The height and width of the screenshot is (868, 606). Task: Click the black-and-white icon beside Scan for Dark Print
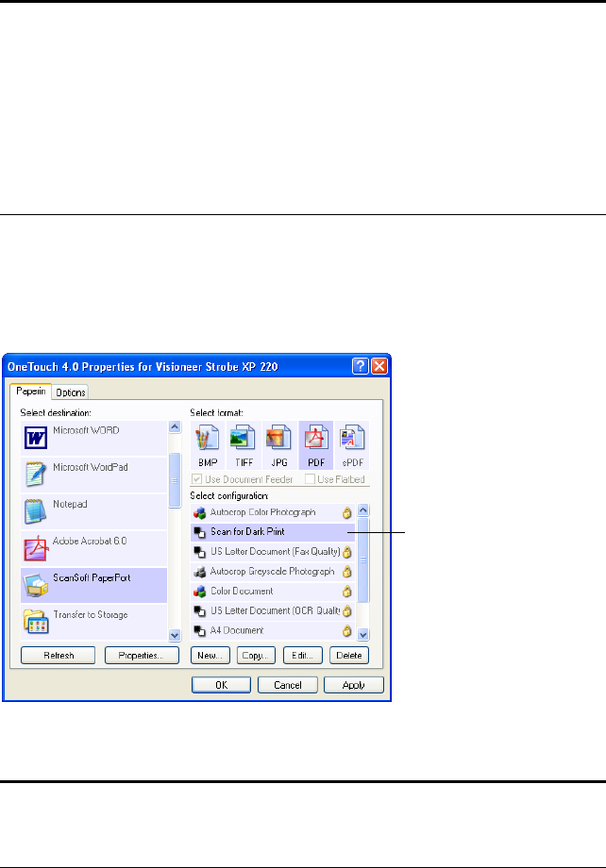pos(199,532)
